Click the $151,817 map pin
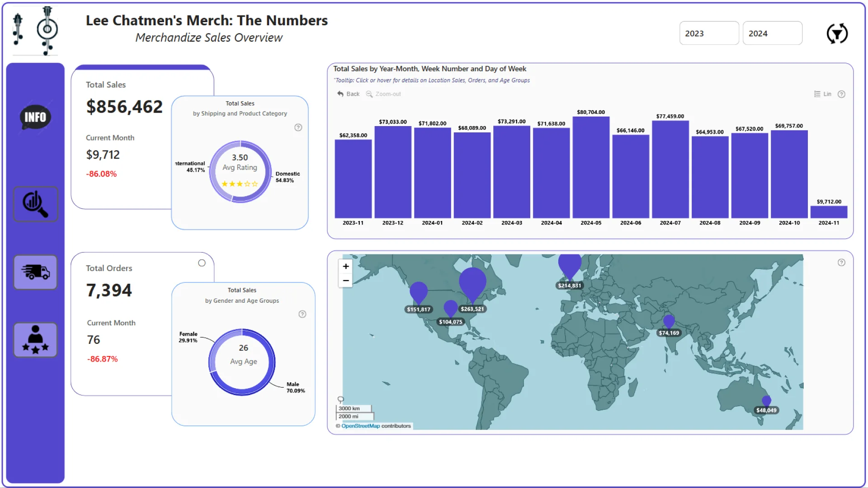This screenshot has width=868, height=488. click(x=419, y=292)
